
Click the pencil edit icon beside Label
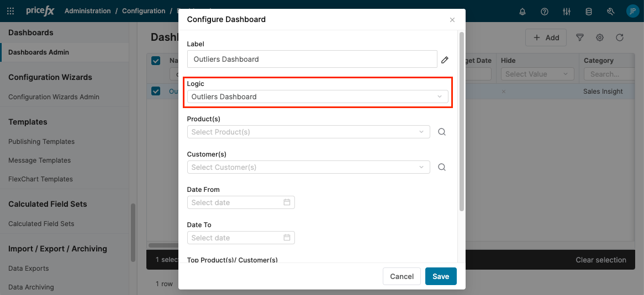445,60
